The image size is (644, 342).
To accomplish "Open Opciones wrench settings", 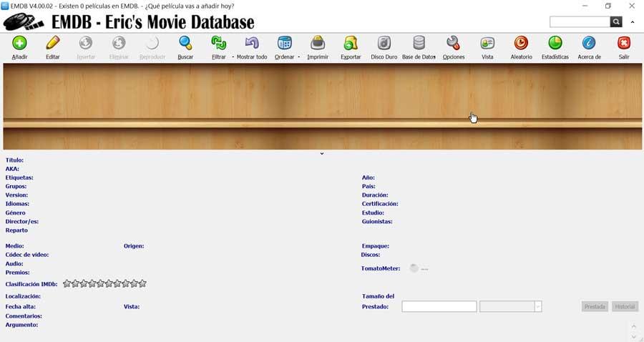I will pyautogui.click(x=454, y=43).
